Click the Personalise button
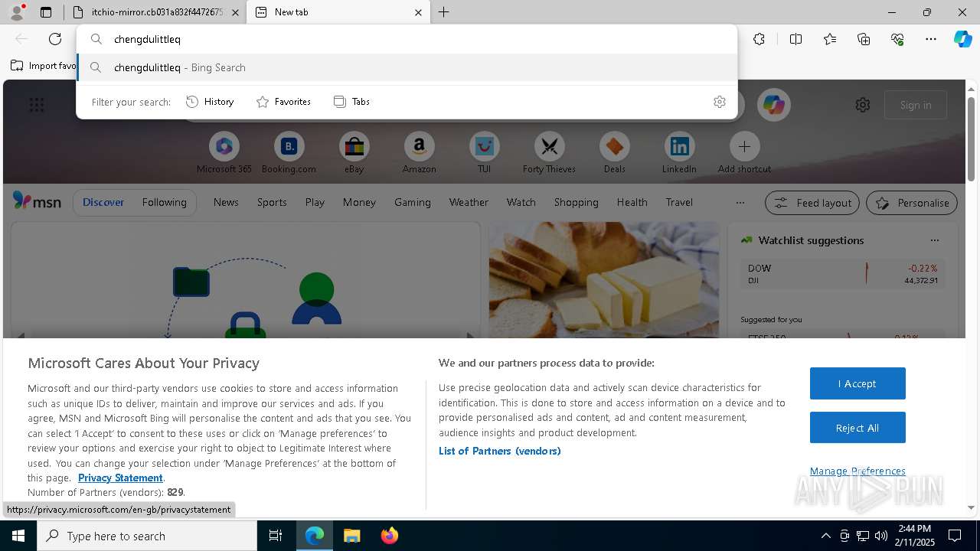The image size is (980, 551). pyautogui.click(x=912, y=203)
